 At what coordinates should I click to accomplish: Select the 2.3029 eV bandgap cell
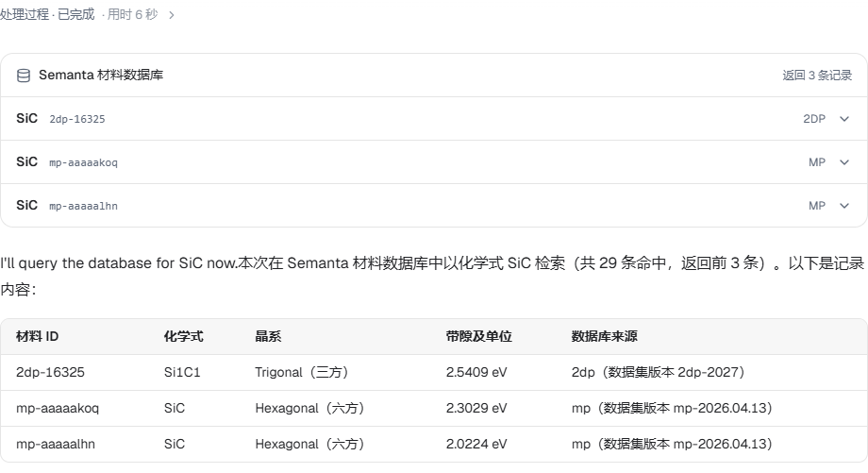pyautogui.click(x=476, y=408)
